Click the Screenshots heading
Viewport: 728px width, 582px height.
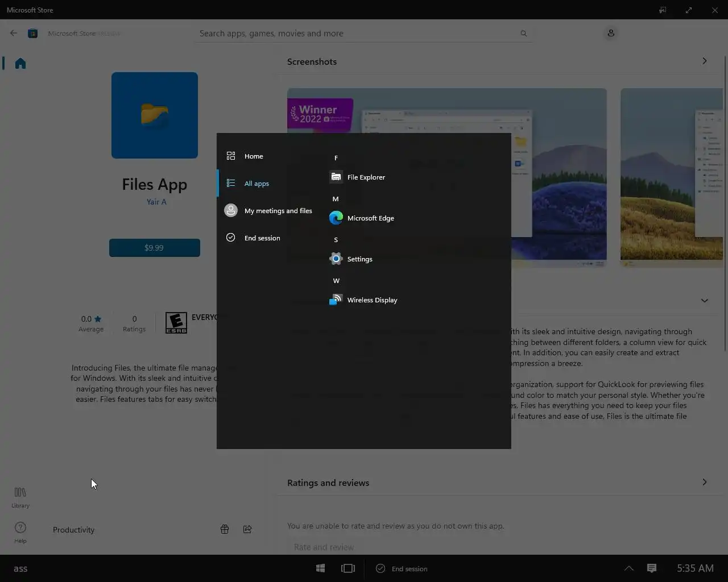312,61
